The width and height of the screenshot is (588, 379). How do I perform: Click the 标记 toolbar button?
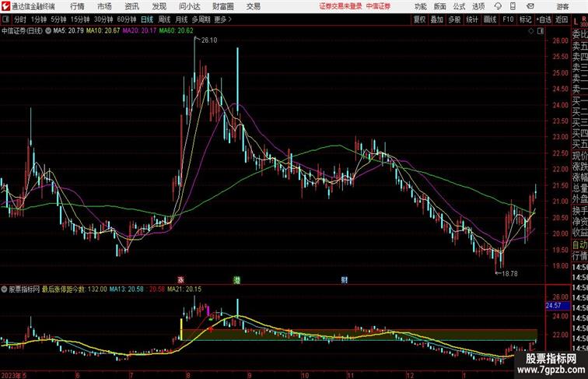pyautogui.click(x=525, y=19)
